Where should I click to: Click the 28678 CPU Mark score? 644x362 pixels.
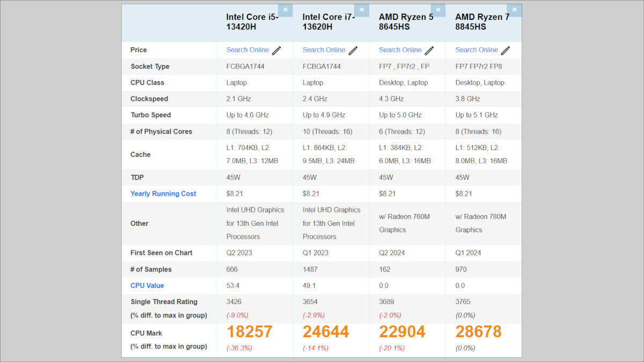478,331
